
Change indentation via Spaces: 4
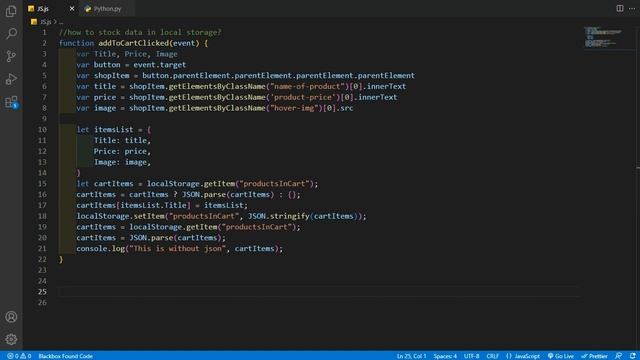445,356
